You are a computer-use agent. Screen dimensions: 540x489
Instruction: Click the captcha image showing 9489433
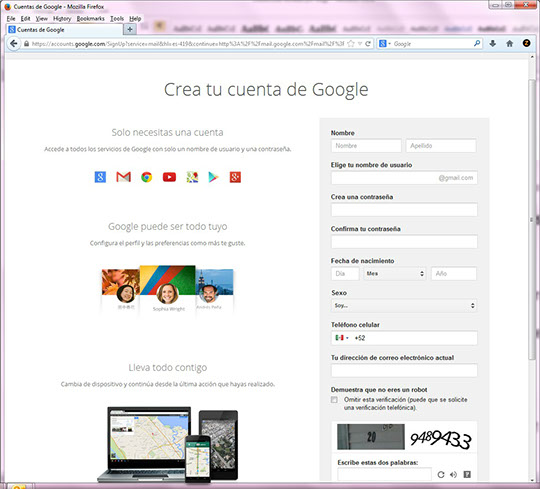click(440, 438)
